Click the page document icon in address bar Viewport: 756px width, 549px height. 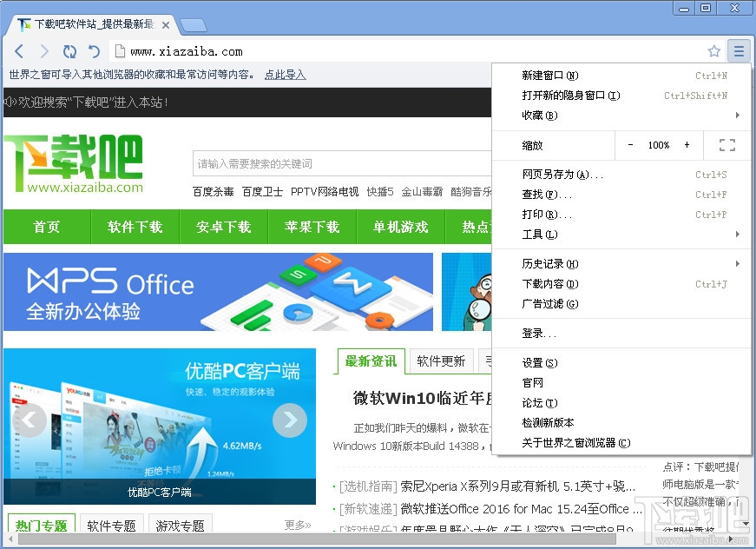tap(120, 51)
